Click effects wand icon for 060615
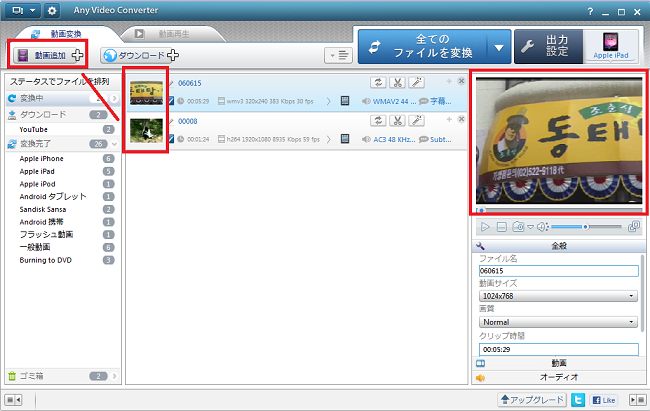The width and height of the screenshot is (650, 411). [416, 83]
